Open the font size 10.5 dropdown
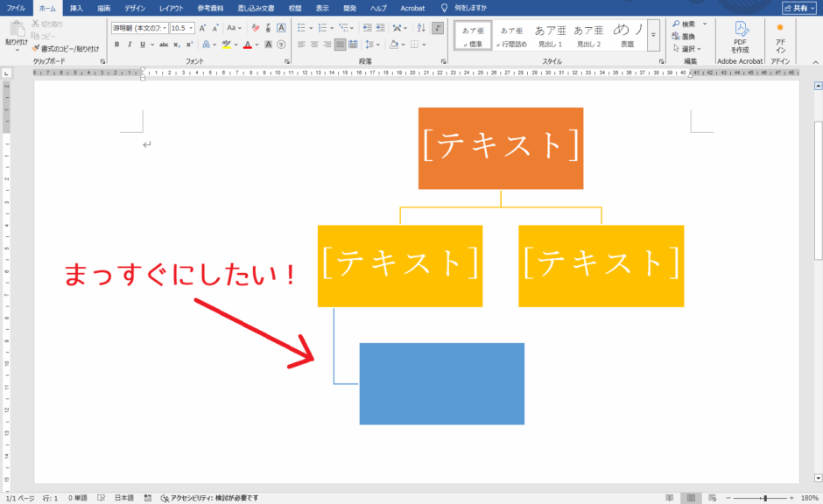 192,28
